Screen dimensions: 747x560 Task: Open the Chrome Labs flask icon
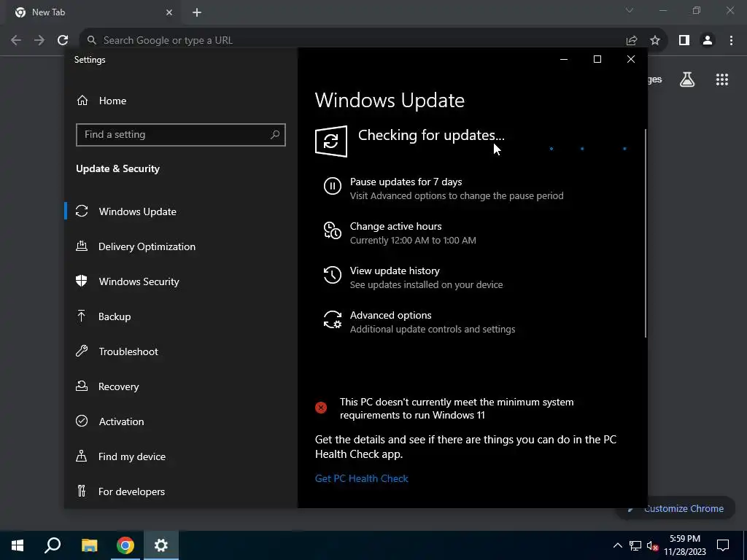(687, 79)
